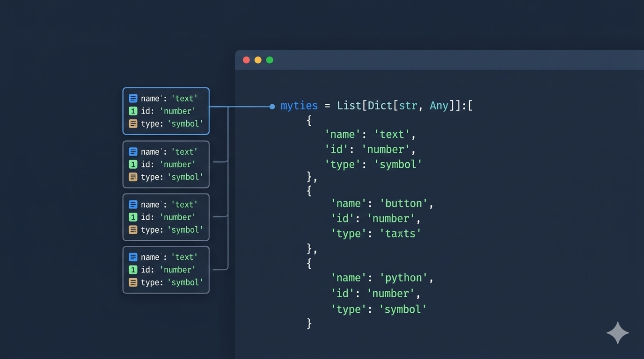The image size is (644, 359).
Task: Click the sparkle logo at bottom right
Action: 617,333
